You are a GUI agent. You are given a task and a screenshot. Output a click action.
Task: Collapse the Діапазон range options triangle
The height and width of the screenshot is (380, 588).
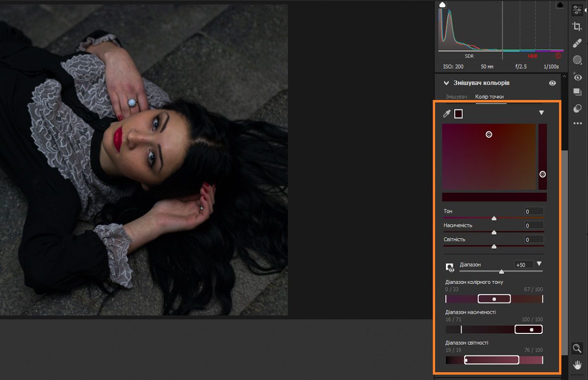(x=539, y=264)
